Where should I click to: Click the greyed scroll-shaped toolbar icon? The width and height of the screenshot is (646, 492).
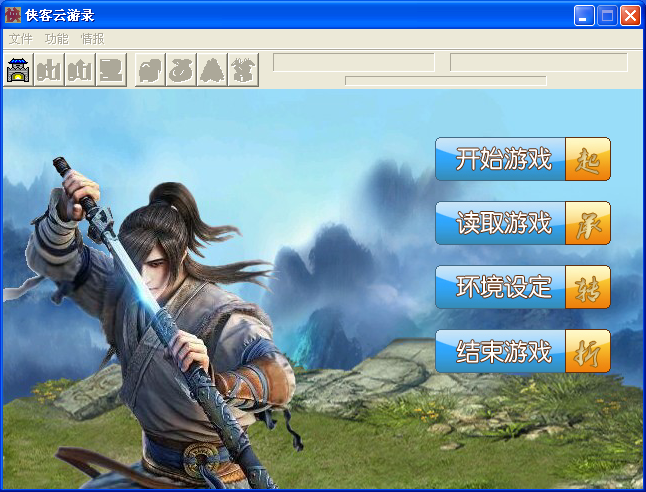(x=111, y=70)
